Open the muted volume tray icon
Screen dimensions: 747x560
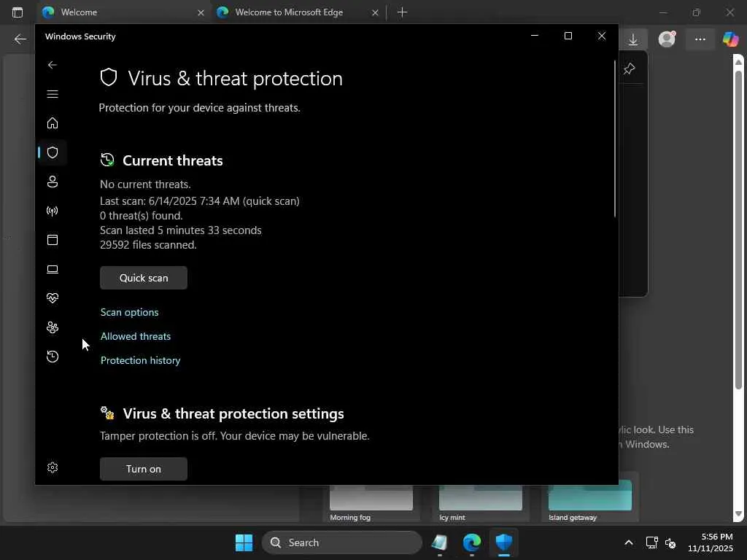(670, 542)
